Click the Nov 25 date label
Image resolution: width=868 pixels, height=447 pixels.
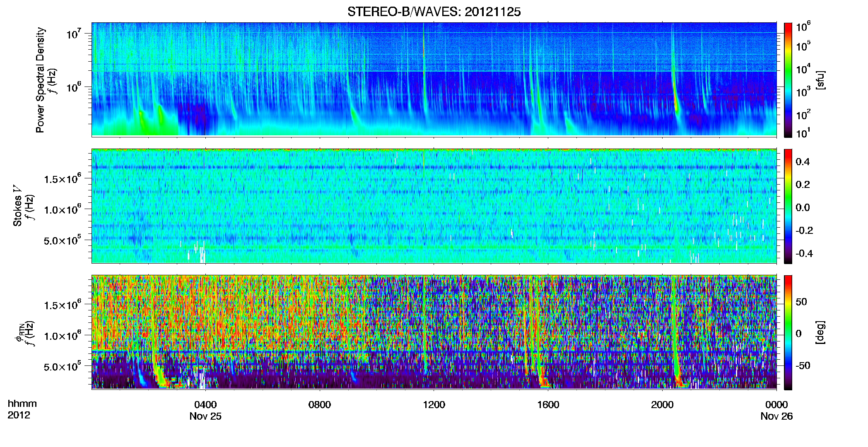205,416
